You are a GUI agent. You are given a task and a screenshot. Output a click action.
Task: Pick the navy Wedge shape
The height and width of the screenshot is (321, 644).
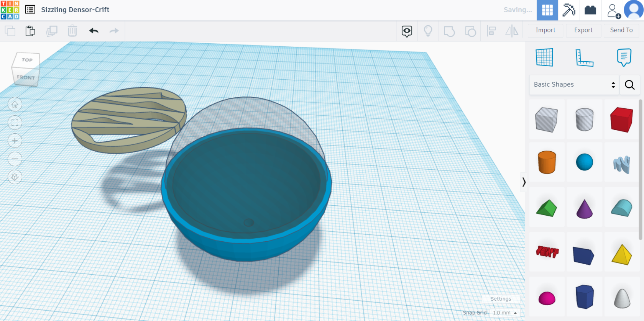pyautogui.click(x=584, y=255)
